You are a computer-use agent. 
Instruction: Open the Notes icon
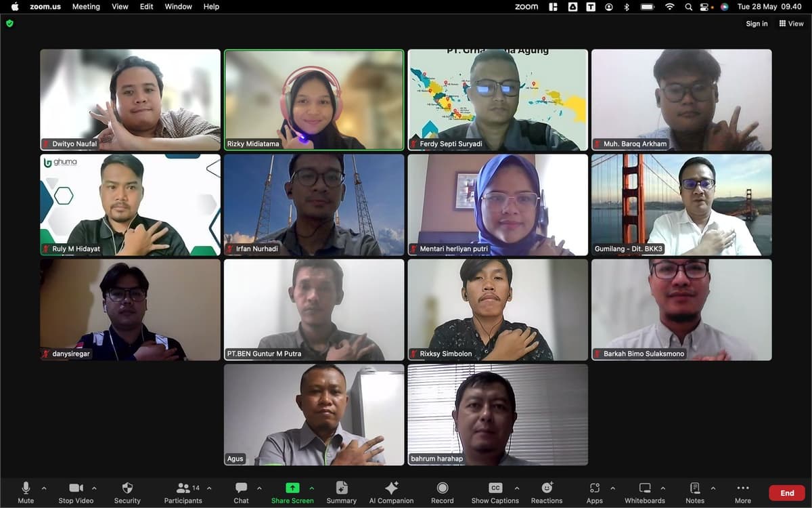(695, 488)
